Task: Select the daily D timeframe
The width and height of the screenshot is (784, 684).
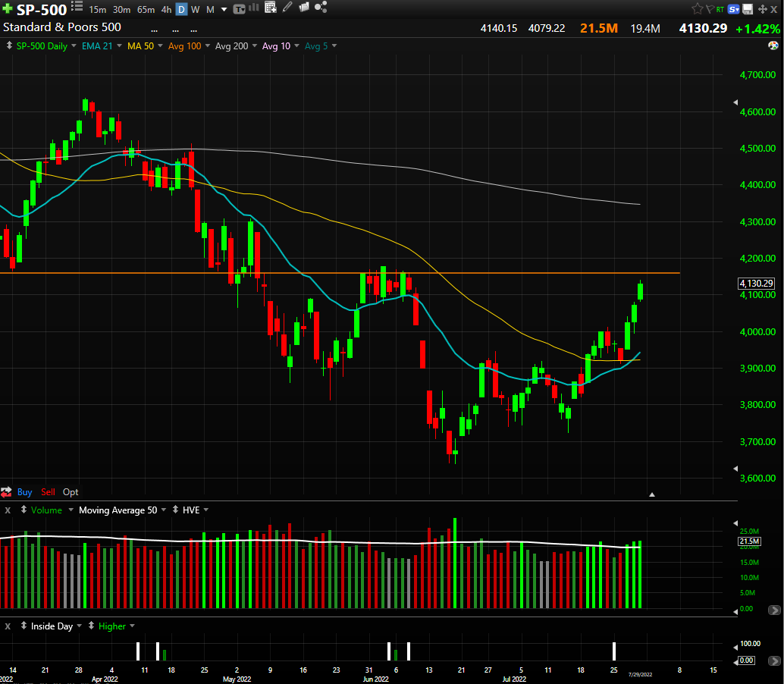Action: tap(181, 10)
